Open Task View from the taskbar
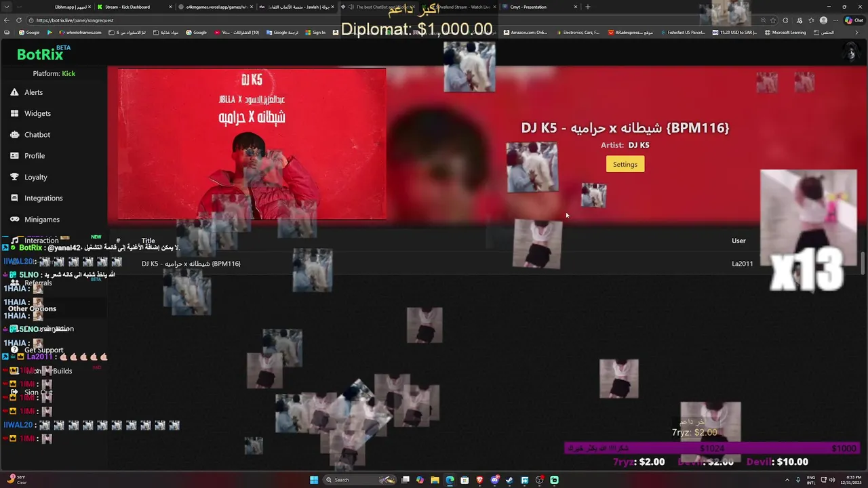The image size is (868, 488). pyautogui.click(x=405, y=480)
